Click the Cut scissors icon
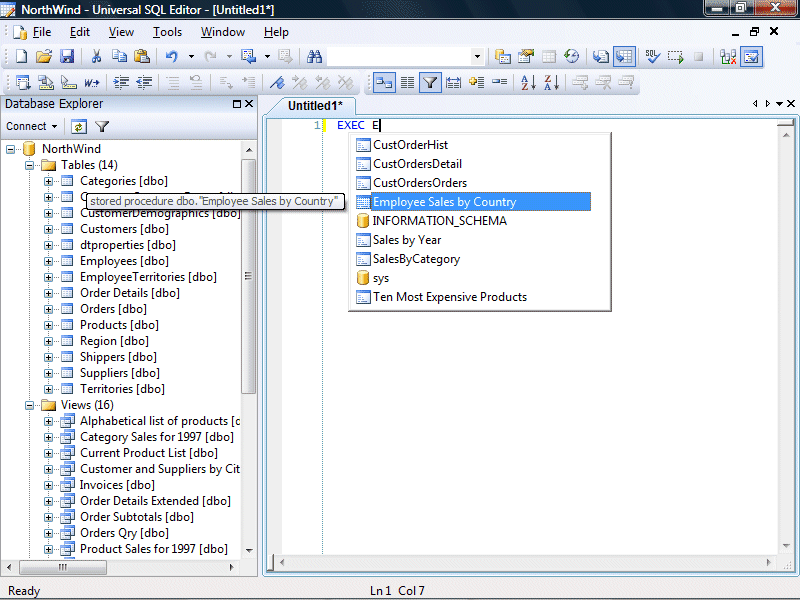 pyautogui.click(x=96, y=57)
